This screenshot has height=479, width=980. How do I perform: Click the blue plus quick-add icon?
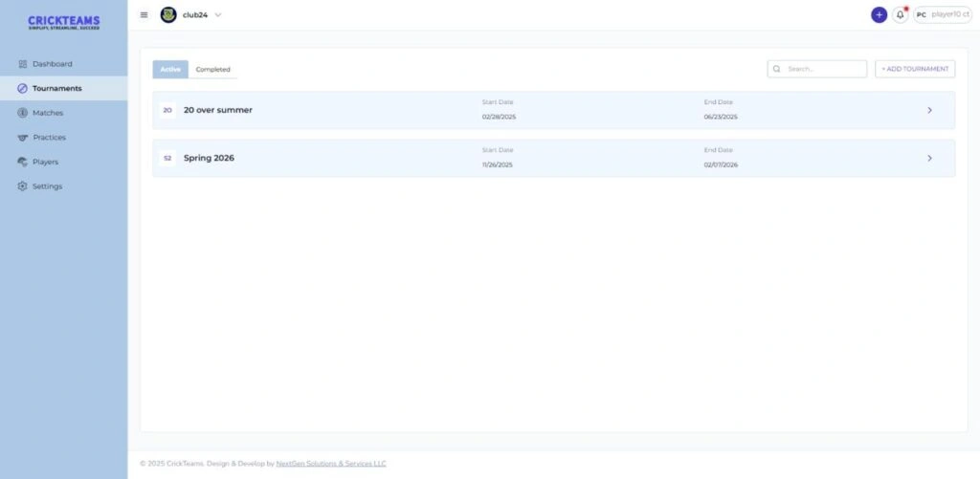coord(879,15)
